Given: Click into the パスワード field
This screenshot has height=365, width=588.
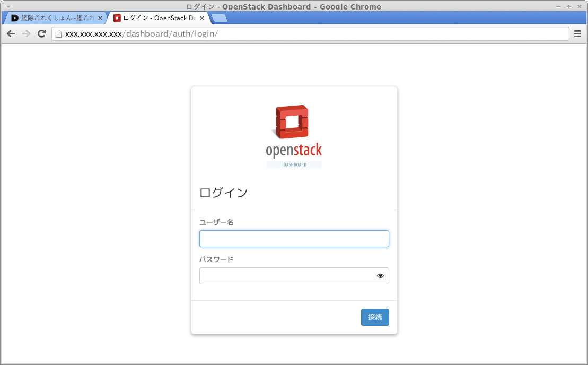Looking at the screenshot, I should click(x=286, y=276).
